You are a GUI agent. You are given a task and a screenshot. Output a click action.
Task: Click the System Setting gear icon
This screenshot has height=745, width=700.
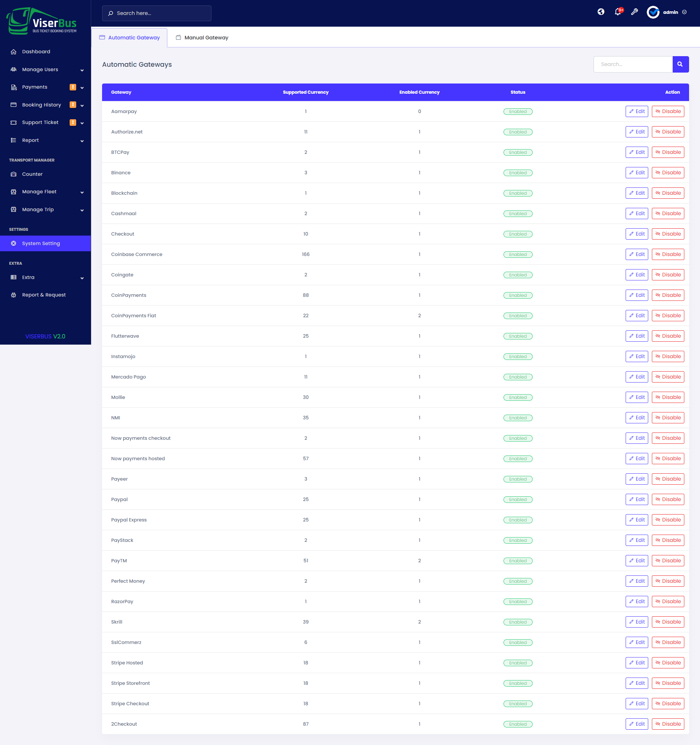coord(13,243)
